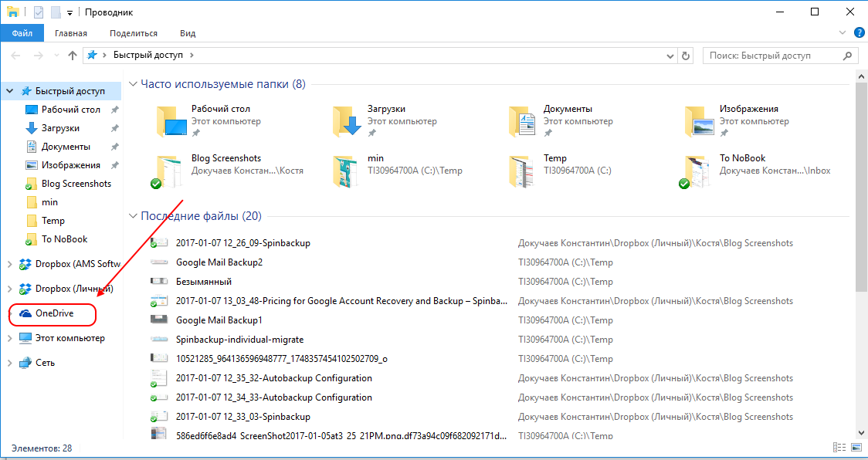Click the Refresh icon in address bar
This screenshot has height=460, width=868.
[686, 55]
